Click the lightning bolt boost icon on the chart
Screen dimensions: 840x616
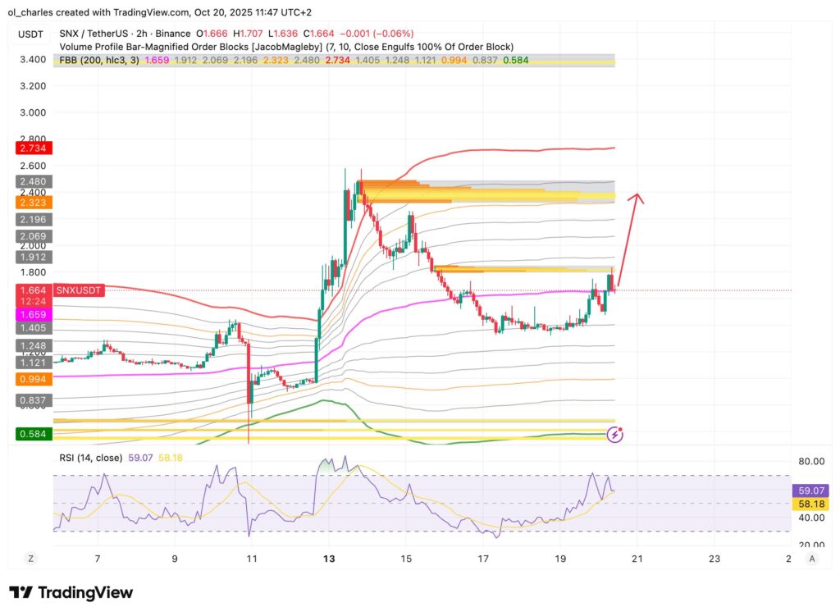(614, 434)
